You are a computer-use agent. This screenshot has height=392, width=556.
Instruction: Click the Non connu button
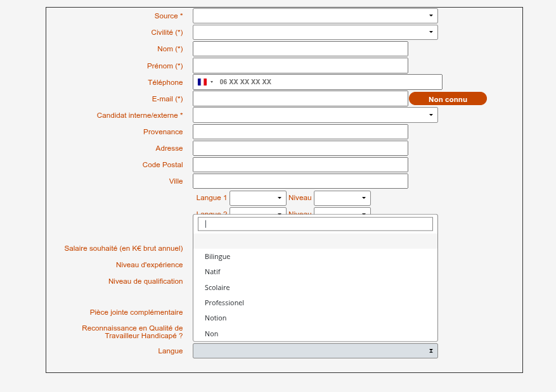point(448,99)
